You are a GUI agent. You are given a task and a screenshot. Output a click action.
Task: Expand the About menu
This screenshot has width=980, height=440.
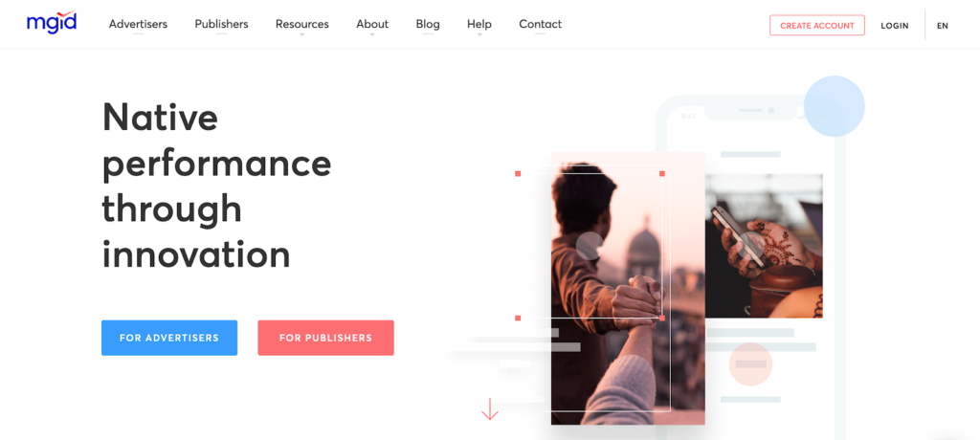pyautogui.click(x=372, y=24)
